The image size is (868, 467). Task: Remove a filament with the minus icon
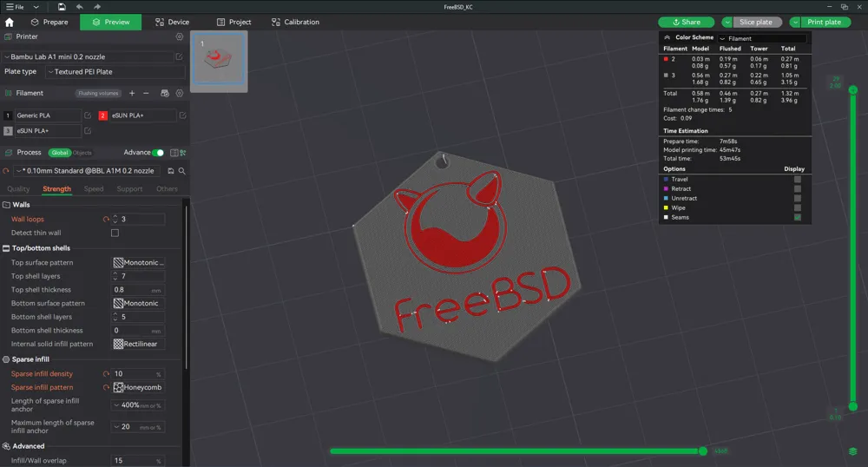click(146, 93)
